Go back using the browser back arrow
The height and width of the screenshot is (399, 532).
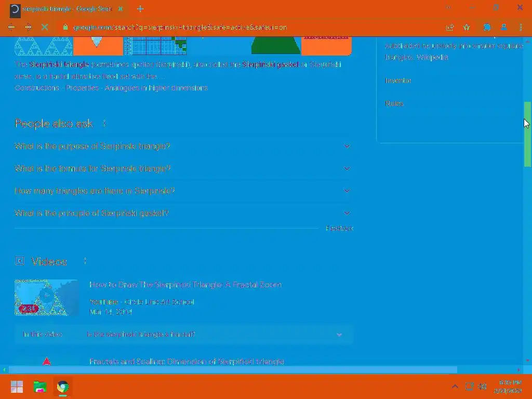(x=11, y=27)
